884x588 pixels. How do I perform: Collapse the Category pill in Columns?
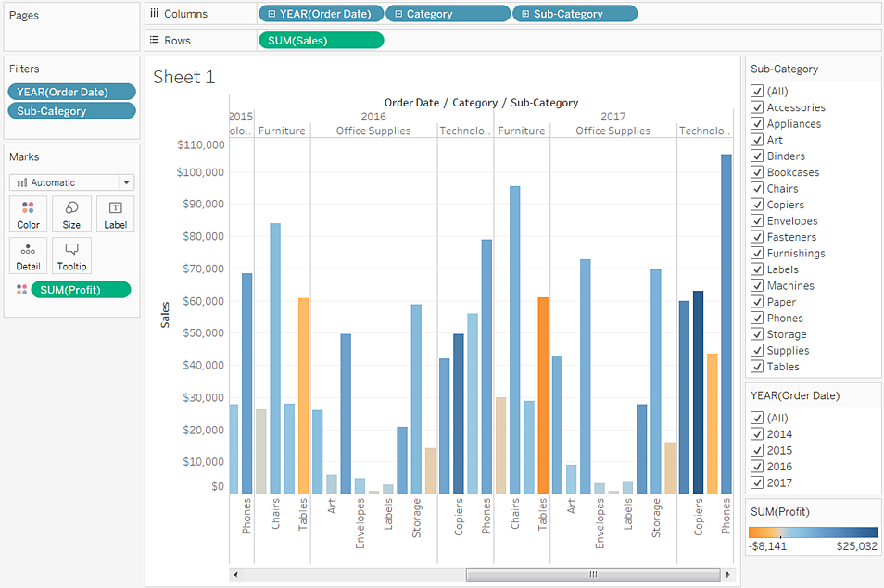tap(398, 14)
